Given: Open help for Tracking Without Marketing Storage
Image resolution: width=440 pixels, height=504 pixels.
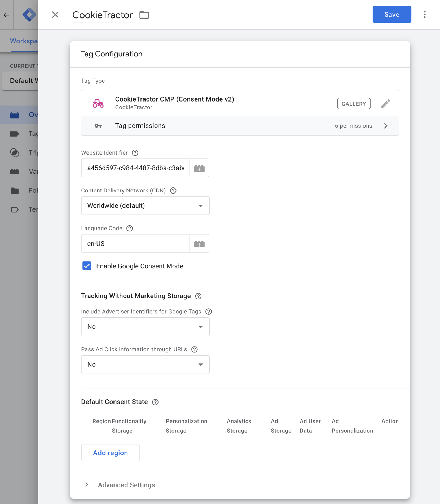Looking at the screenshot, I should coord(198,296).
